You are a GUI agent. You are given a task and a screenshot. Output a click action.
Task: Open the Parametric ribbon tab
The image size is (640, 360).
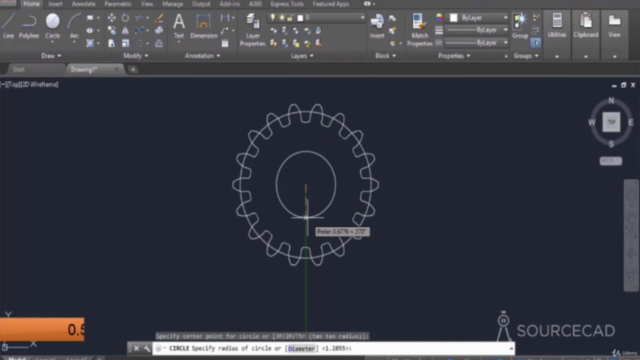[118, 4]
